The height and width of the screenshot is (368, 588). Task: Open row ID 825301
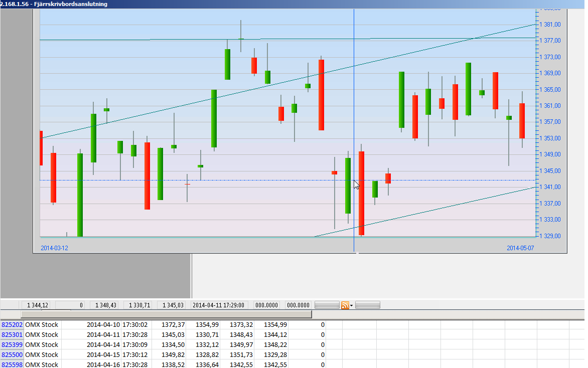(x=12, y=335)
